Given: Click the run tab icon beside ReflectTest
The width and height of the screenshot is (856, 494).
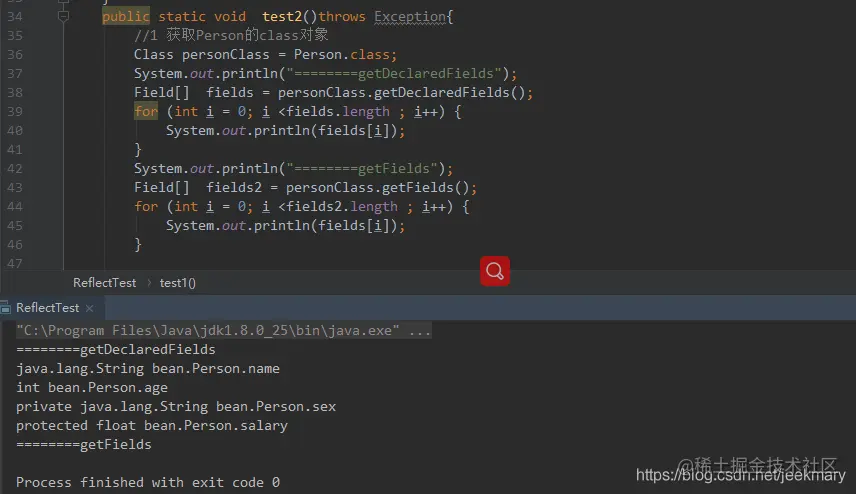Looking at the screenshot, I should click(x=6, y=308).
